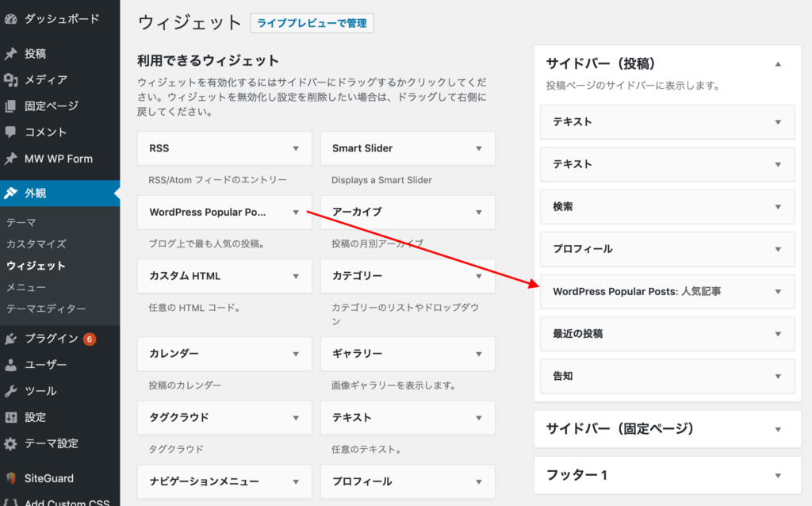Click the コメント speech bubble icon
The height and width of the screenshot is (506, 812).
[x=11, y=132]
